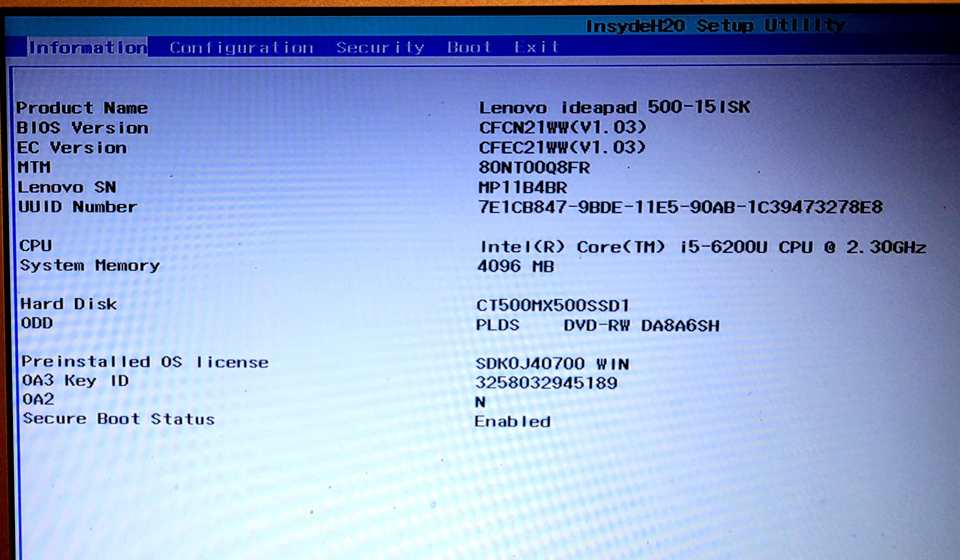Select the Lenovo ideapad 500-15ISK value

point(615,107)
